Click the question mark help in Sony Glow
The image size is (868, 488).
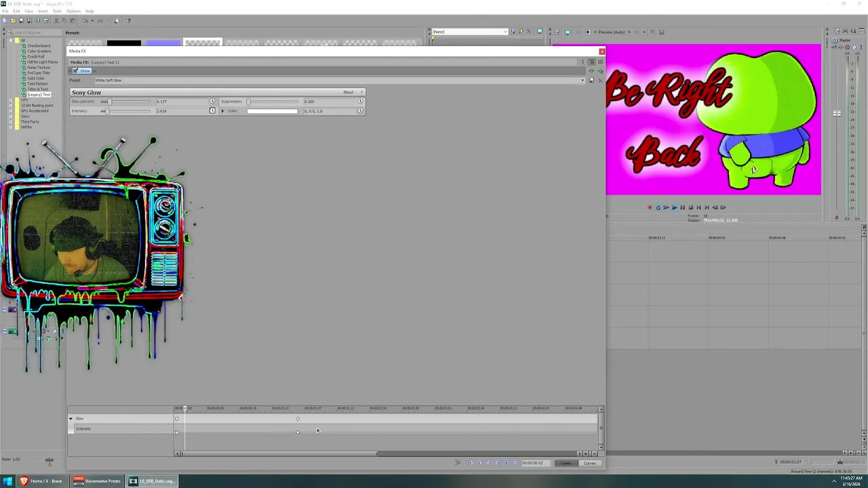click(361, 92)
